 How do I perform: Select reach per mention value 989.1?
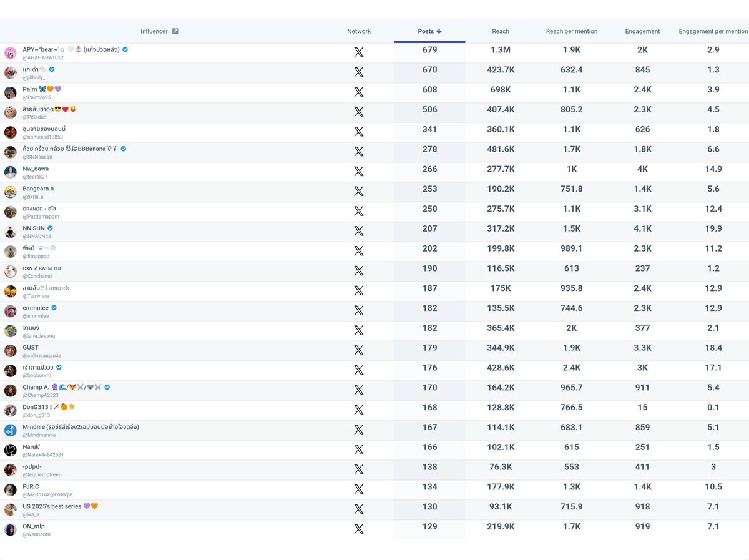[572, 248]
